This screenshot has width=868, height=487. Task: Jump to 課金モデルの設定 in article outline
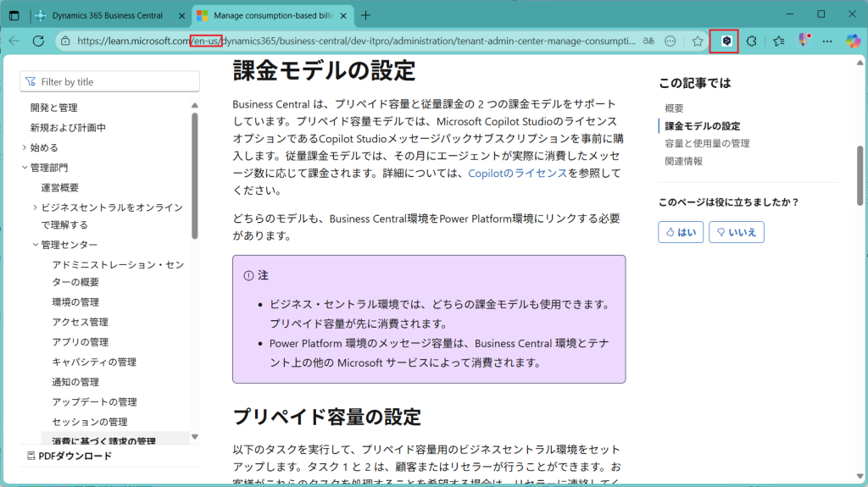pos(702,125)
